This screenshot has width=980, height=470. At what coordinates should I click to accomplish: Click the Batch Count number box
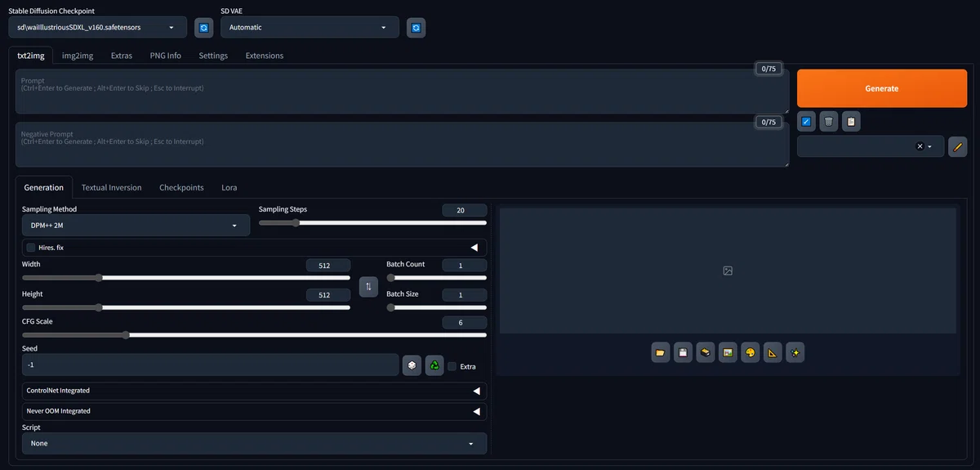click(465, 265)
